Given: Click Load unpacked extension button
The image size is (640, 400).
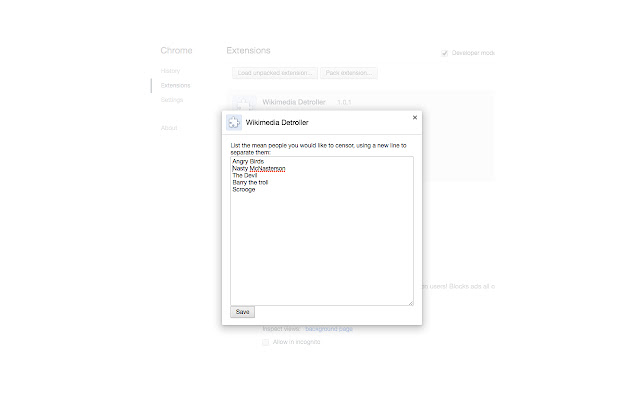Looking at the screenshot, I should [275, 73].
